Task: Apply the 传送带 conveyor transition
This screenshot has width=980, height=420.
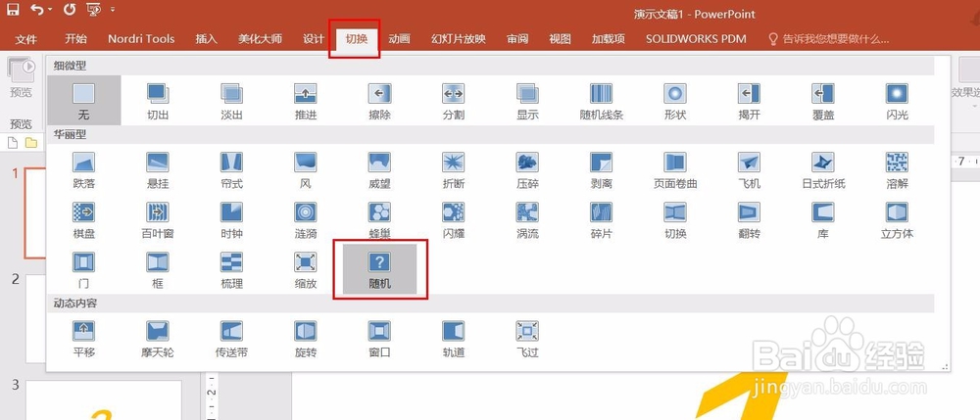Action: click(x=231, y=338)
